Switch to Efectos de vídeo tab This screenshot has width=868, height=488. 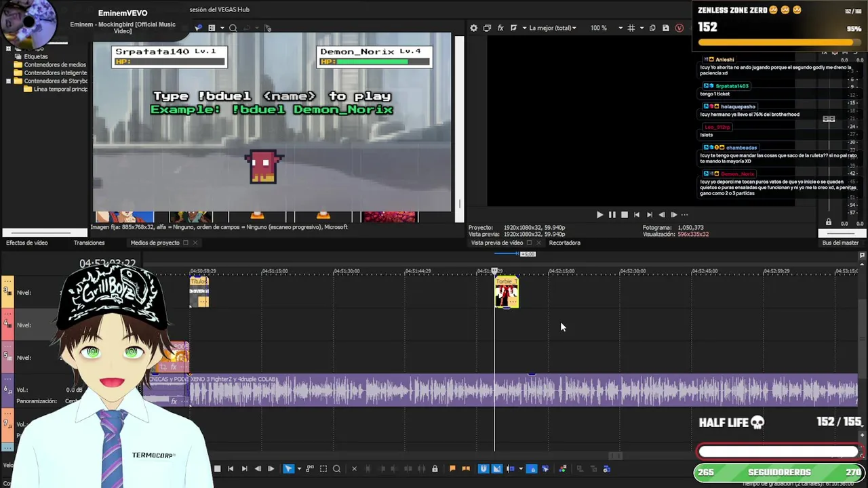click(x=27, y=243)
